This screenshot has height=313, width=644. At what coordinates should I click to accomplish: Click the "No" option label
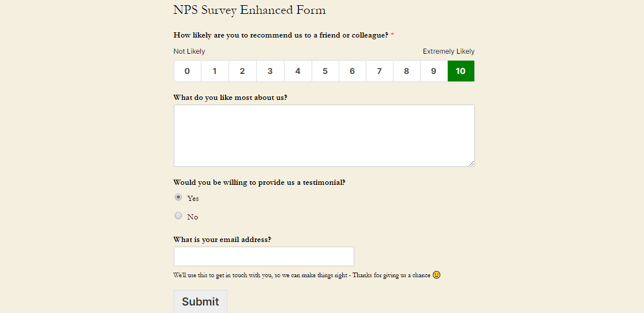click(x=192, y=217)
